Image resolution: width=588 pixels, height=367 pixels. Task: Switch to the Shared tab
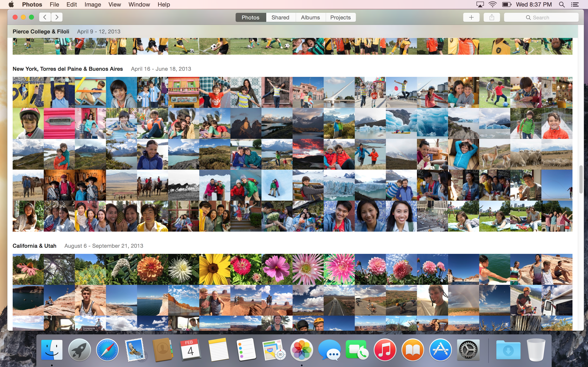[x=280, y=18]
